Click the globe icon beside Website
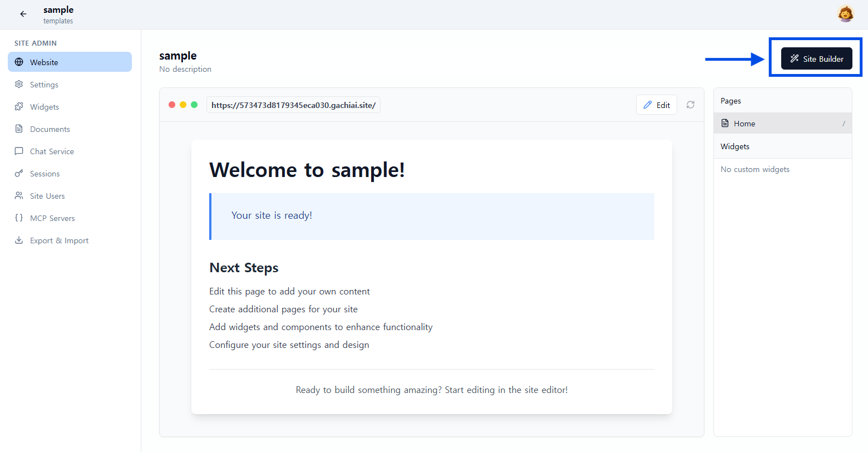868x452 pixels. click(x=19, y=62)
